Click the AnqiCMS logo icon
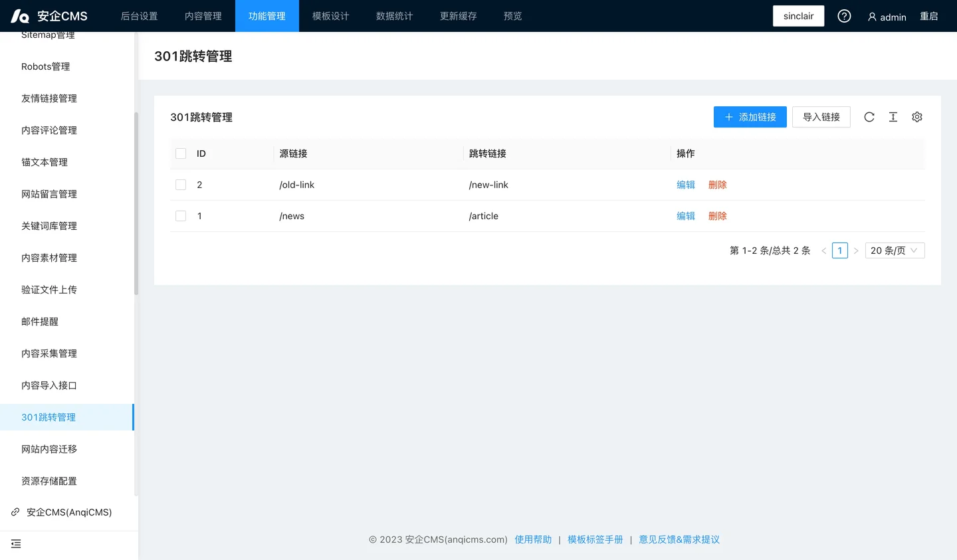 point(20,16)
